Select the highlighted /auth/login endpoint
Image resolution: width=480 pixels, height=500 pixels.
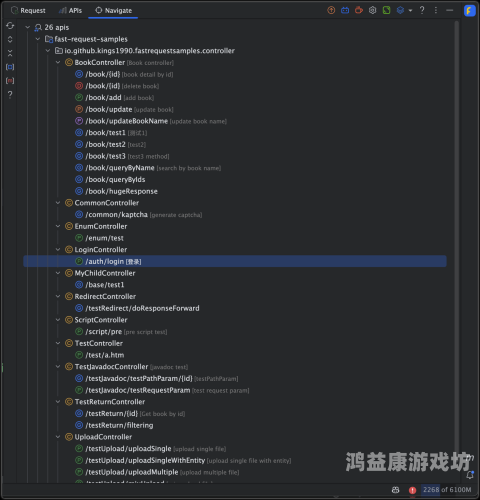click(235, 261)
